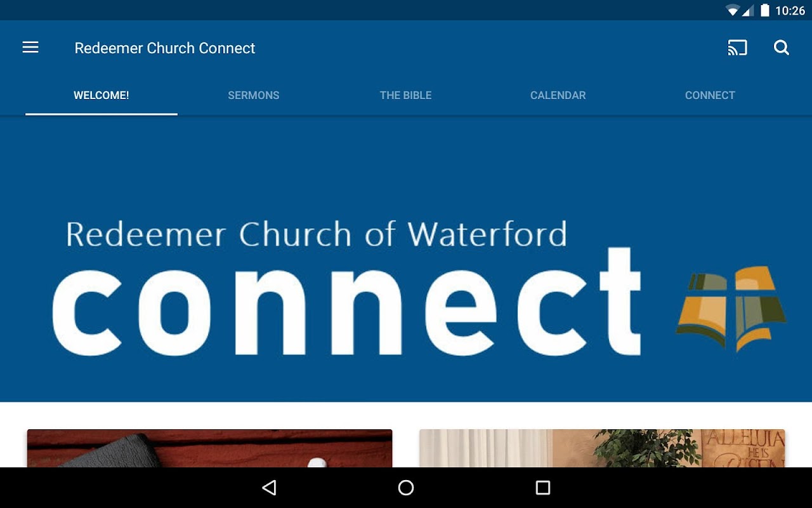
Task: Tap the large white connect banner text
Action: [x=347, y=302]
